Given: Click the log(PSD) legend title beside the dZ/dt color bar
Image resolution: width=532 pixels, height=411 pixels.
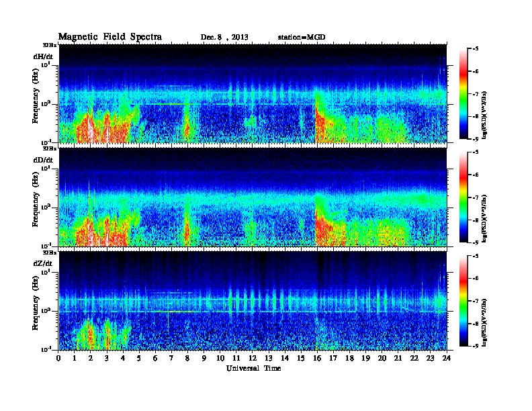Looking at the screenshot, I should click(485, 322).
